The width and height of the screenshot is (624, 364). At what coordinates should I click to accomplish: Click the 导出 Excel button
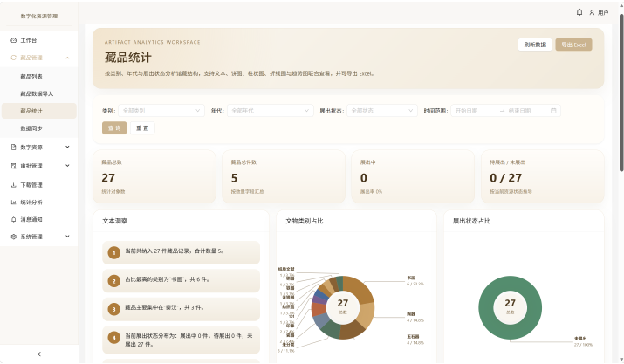coord(573,45)
